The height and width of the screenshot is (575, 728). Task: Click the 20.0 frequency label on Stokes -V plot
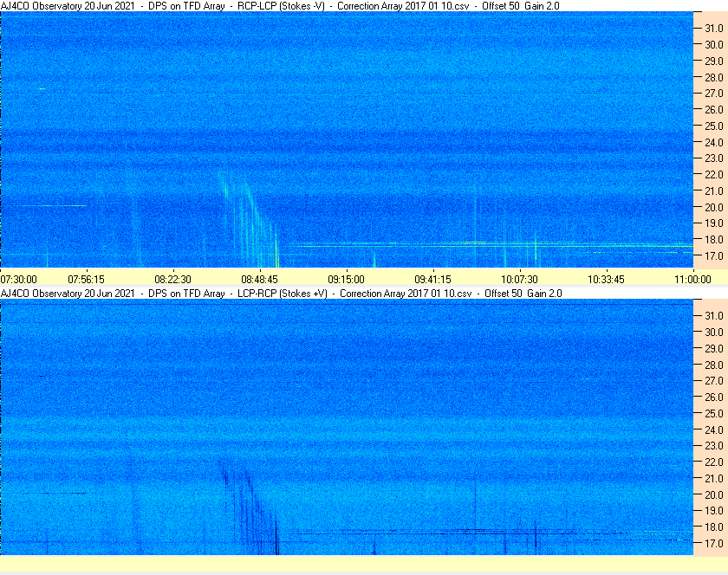[714, 207]
